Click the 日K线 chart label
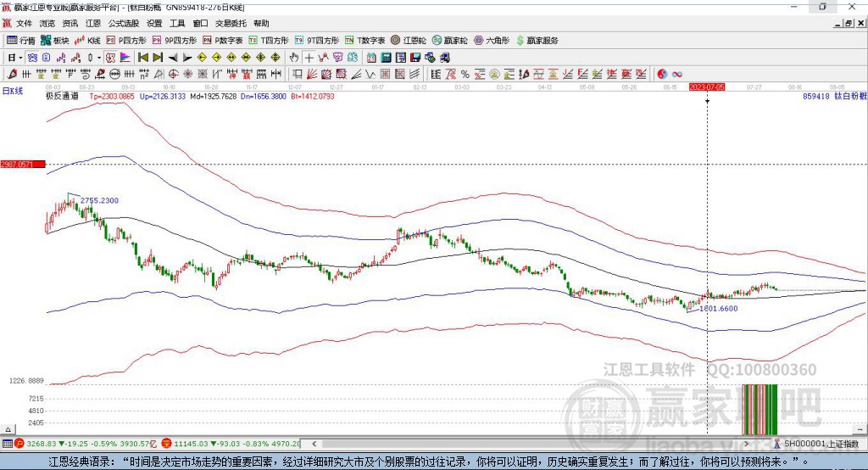The height and width of the screenshot is (470, 868). point(13,92)
